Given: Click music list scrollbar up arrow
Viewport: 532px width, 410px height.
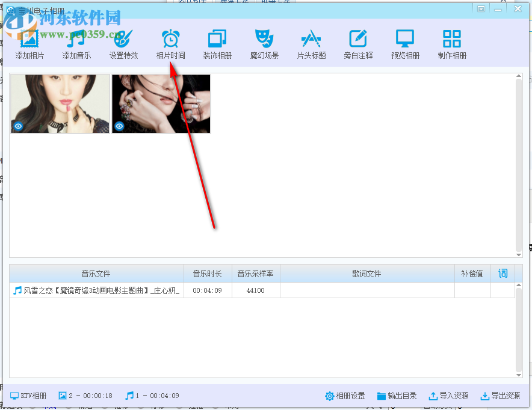Looking at the screenshot, I should [518, 286].
